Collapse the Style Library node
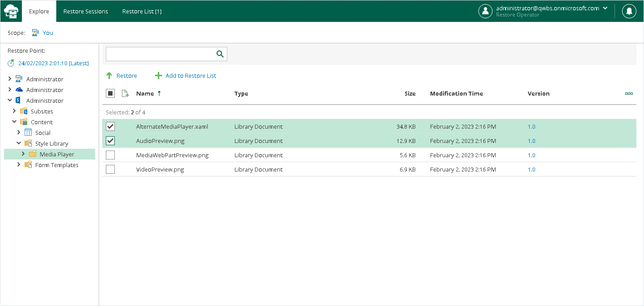 tap(19, 143)
